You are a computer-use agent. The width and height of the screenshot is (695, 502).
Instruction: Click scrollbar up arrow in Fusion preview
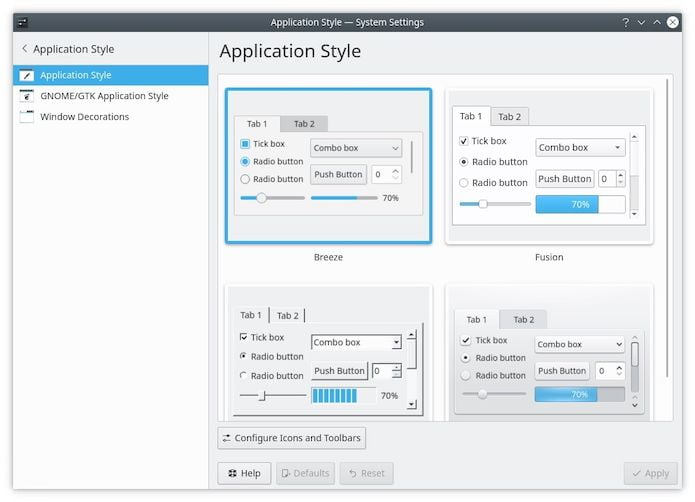click(x=634, y=137)
